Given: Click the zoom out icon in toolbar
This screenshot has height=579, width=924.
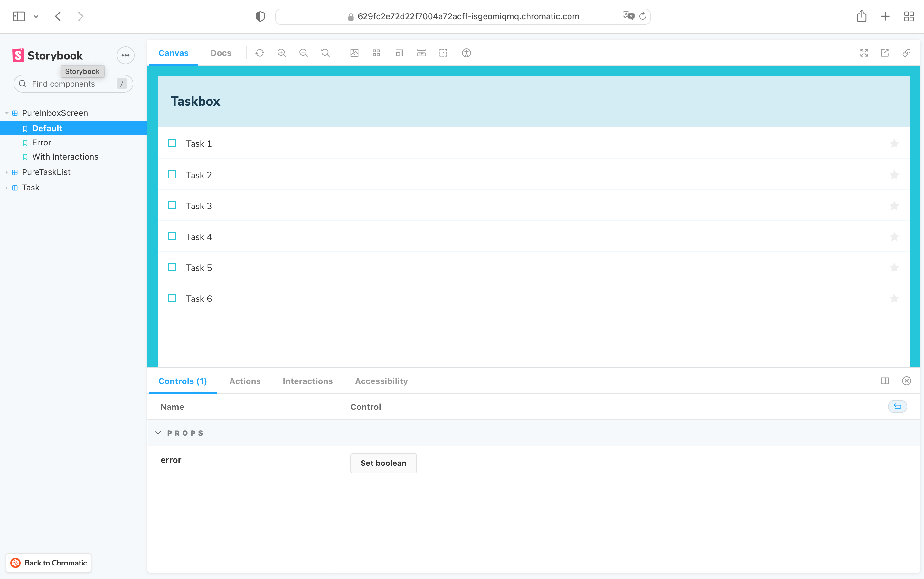Looking at the screenshot, I should tap(303, 53).
